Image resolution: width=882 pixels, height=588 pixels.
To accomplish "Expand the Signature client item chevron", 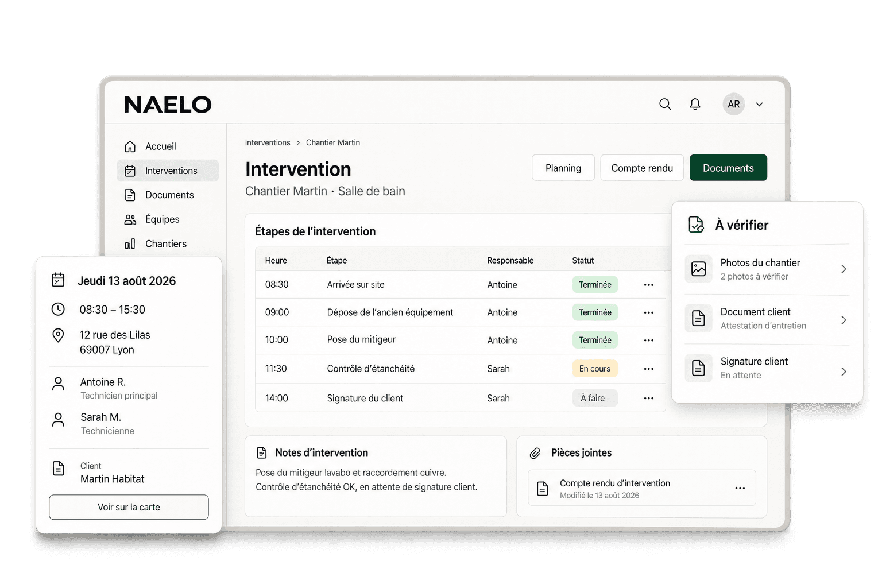I will (x=844, y=372).
